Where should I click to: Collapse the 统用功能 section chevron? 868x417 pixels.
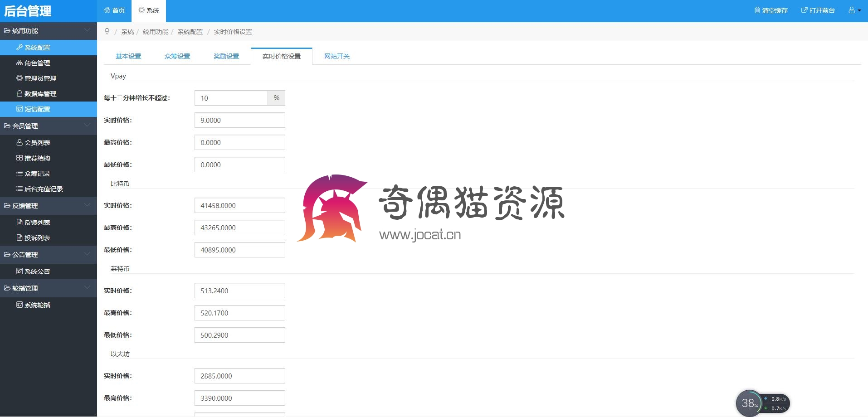click(x=87, y=30)
